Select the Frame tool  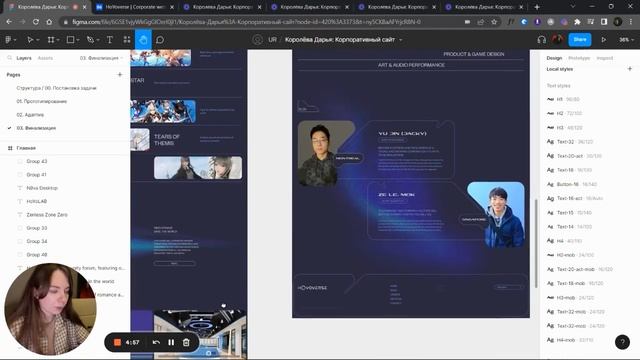51,40
